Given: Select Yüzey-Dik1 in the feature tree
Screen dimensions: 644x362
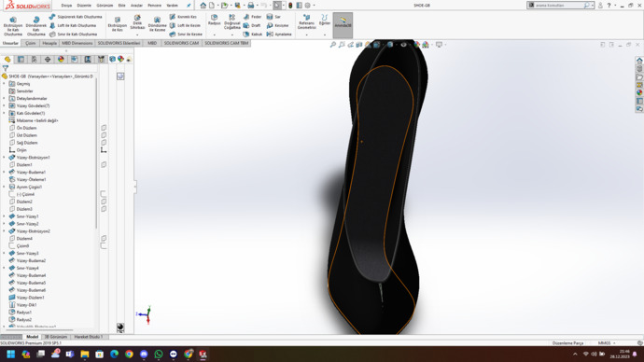Looking at the screenshot, I should [27, 305].
